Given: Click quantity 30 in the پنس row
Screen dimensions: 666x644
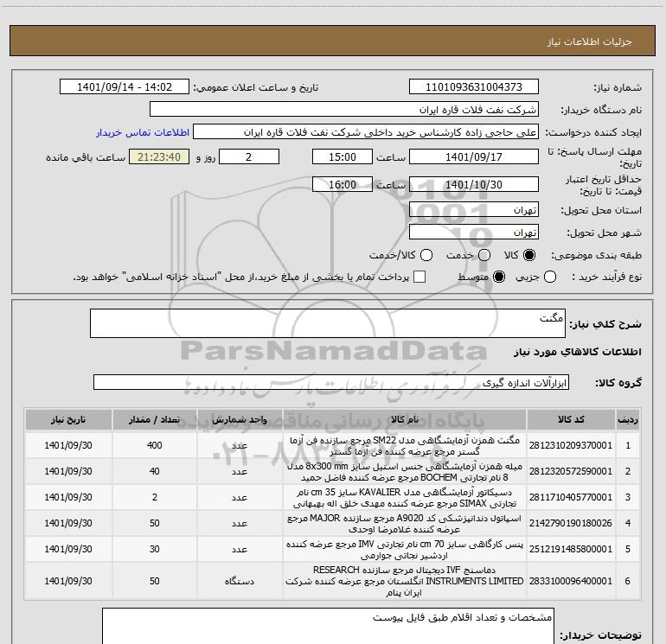Looking at the screenshot, I should pyautogui.click(x=155, y=549).
